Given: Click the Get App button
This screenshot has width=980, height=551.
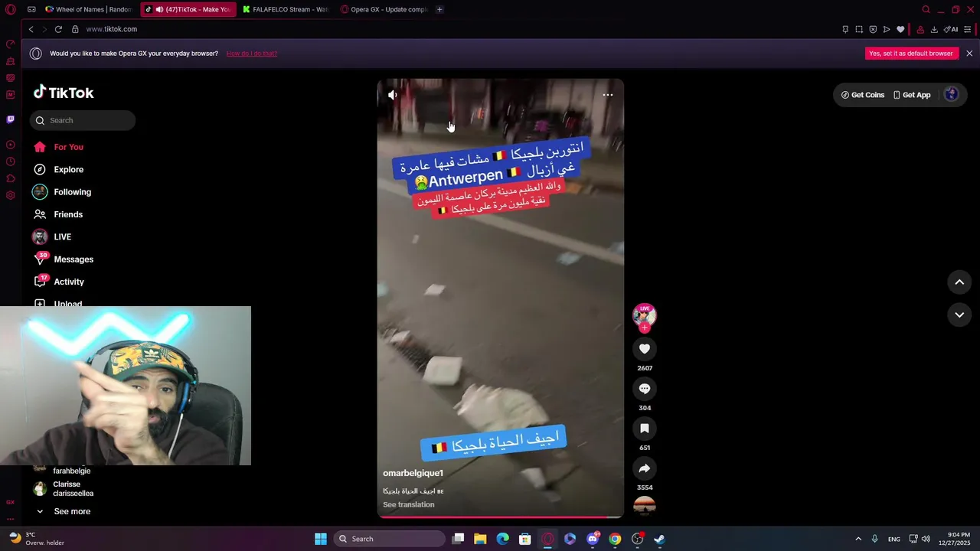Looking at the screenshot, I should [912, 95].
